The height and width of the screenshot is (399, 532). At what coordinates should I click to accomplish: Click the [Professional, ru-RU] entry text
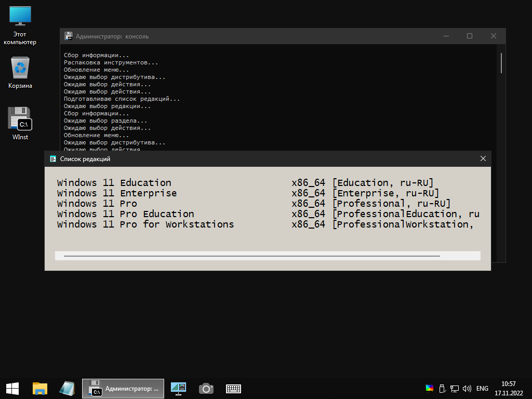coord(391,204)
